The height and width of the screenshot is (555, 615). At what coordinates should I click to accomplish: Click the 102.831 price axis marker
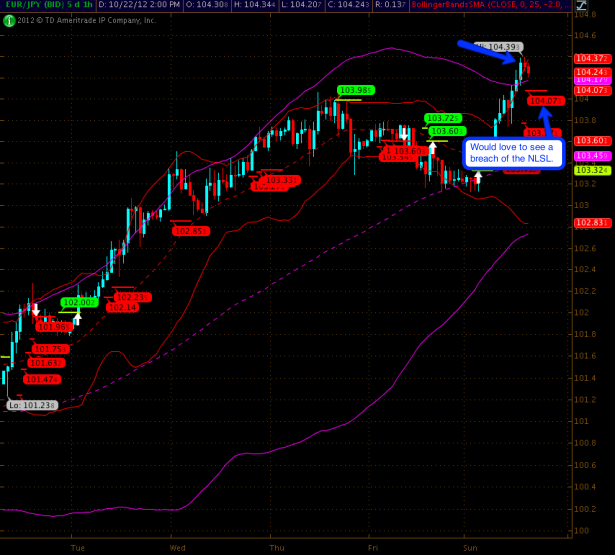593,223
